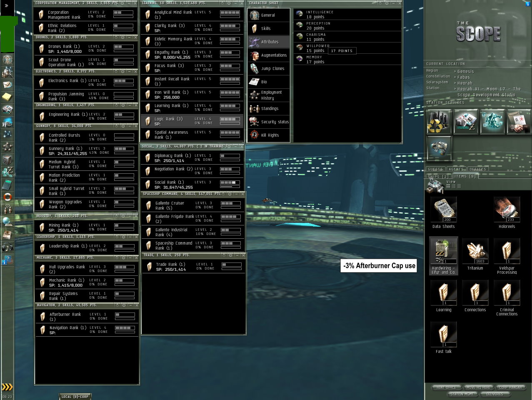Click the lifebuoy help icon

(x=7, y=197)
